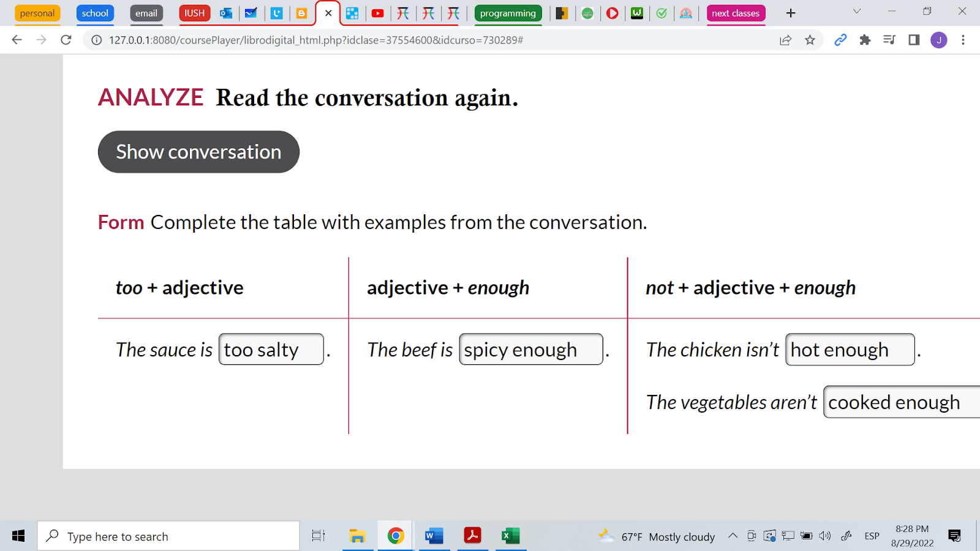The image size is (980, 551).
Task: Switch to the YouTube tab
Action: pyautogui.click(x=378, y=13)
